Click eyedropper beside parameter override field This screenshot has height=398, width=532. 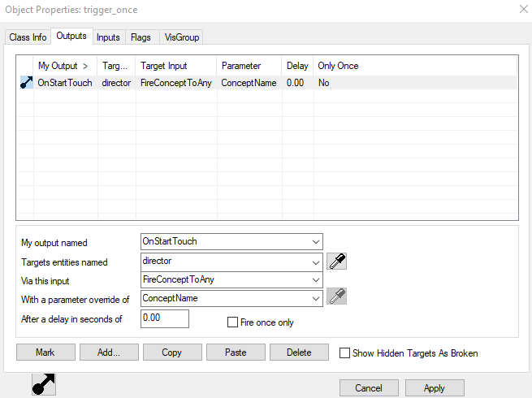pyautogui.click(x=336, y=297)
